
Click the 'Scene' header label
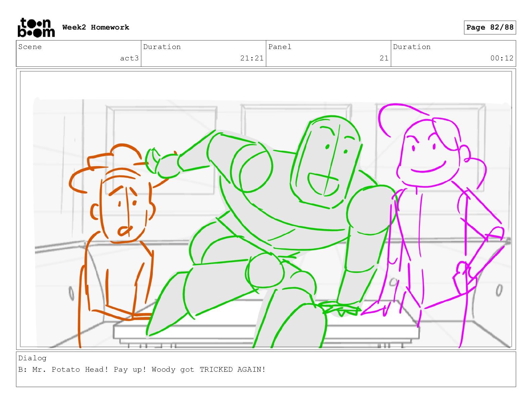(30, 47)
